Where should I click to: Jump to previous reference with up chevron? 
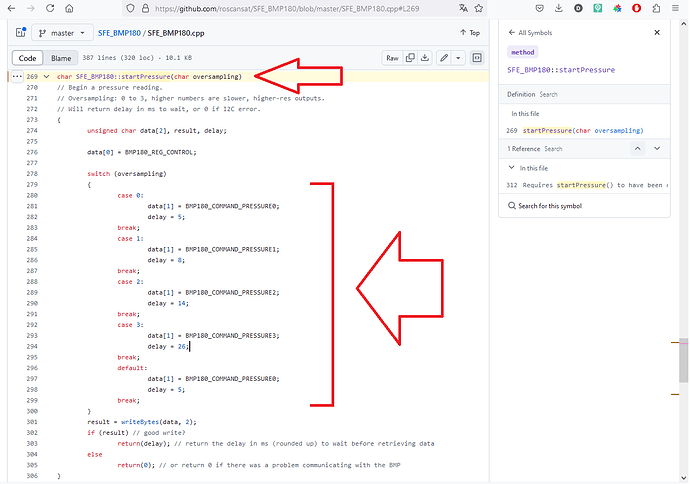click(637, 149)
